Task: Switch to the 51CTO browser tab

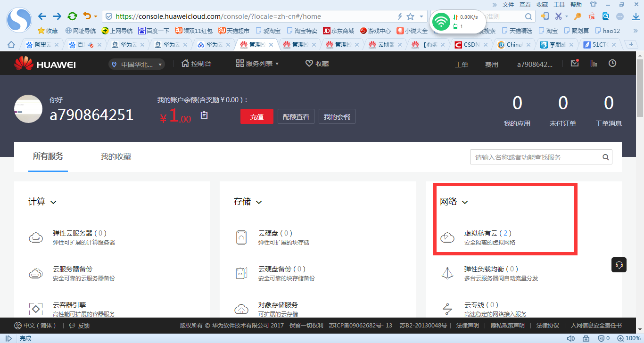Action: (x=600, y=45)
